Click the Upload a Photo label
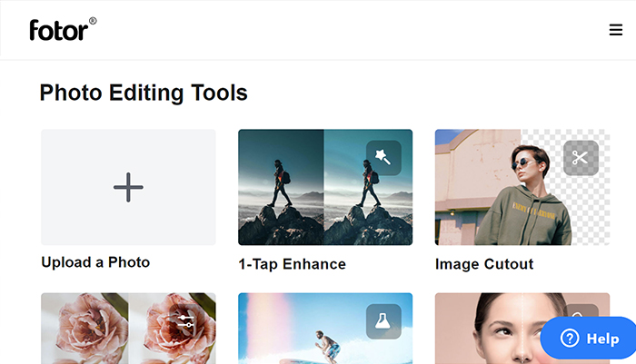The height and width of the screenshot is (364, 636). tap(95, 262)
